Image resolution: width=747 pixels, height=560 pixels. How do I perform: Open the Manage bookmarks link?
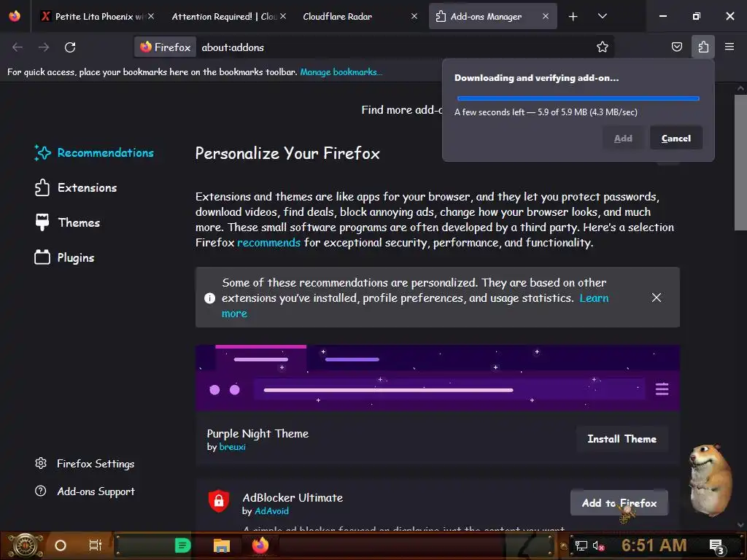click(341, 72)
